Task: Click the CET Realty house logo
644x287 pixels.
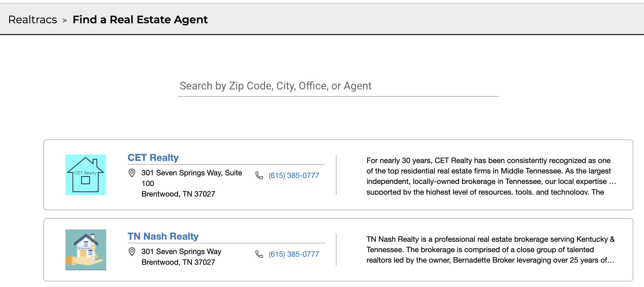Action: (86, 175)
